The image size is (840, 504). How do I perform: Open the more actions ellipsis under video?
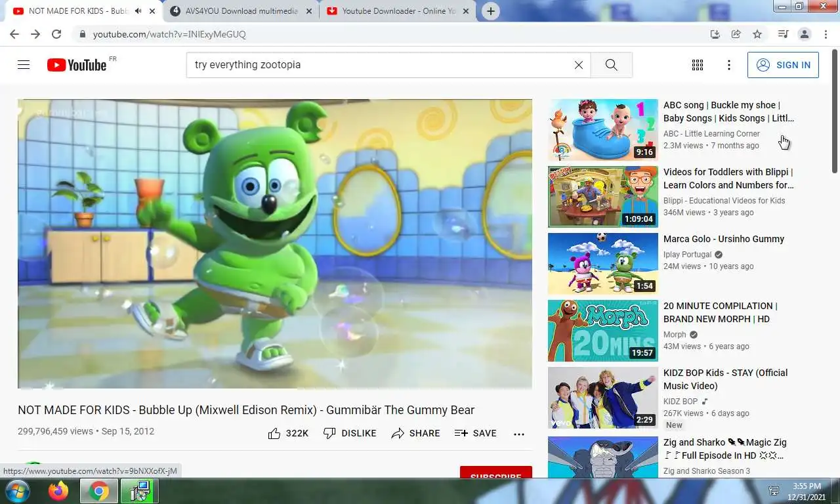pyautogui.click(x=518, y=434)
